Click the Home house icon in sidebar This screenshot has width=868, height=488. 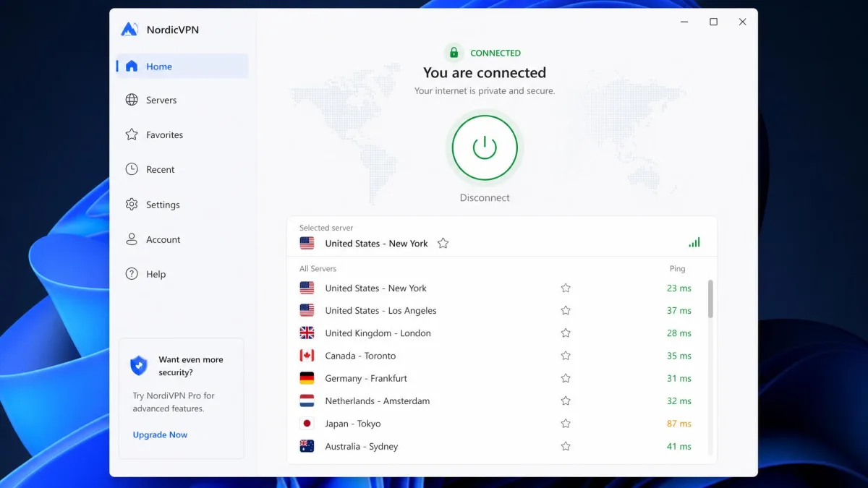click(132, 66)
